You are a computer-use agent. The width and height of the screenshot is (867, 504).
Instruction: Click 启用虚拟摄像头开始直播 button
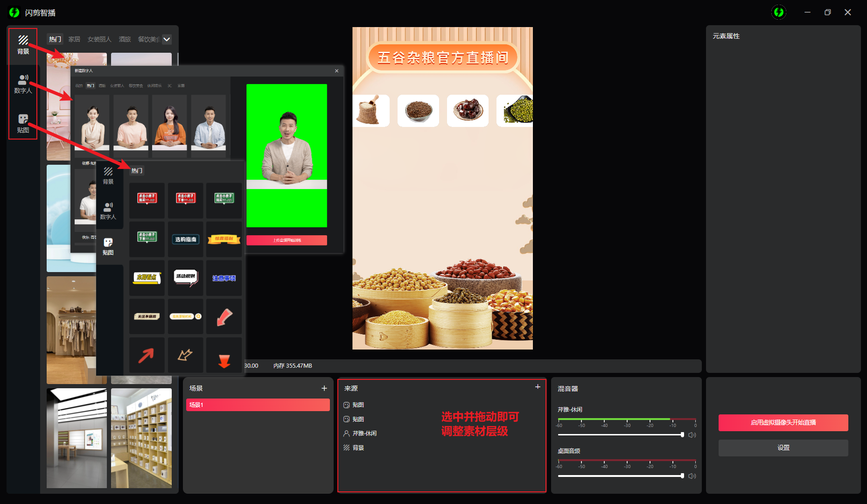pyautogui.click(x=783, y=422)
